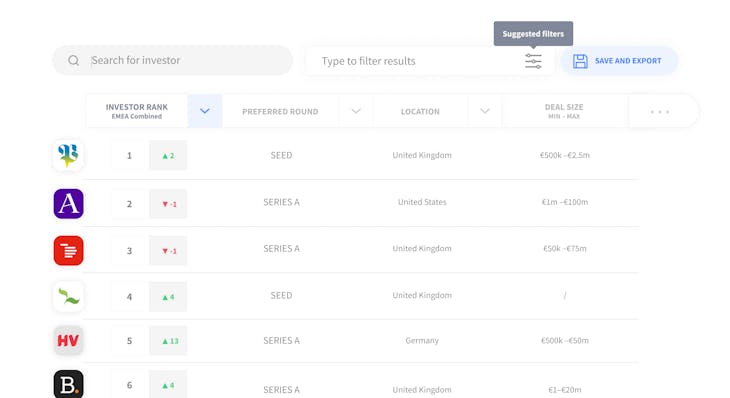Viewport: 730px width, 398px height.
Task: Show more columns via three-dots button
Action: (x=660, y=112)
